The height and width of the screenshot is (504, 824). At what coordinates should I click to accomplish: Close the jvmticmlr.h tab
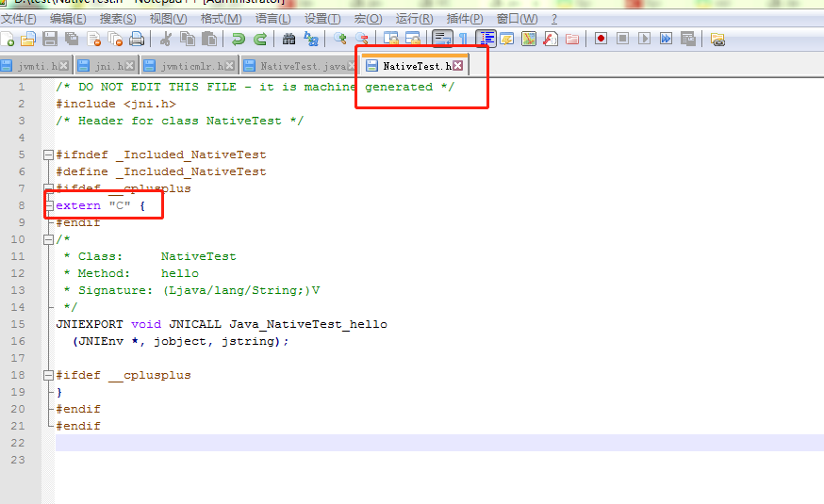pos(229,66)
